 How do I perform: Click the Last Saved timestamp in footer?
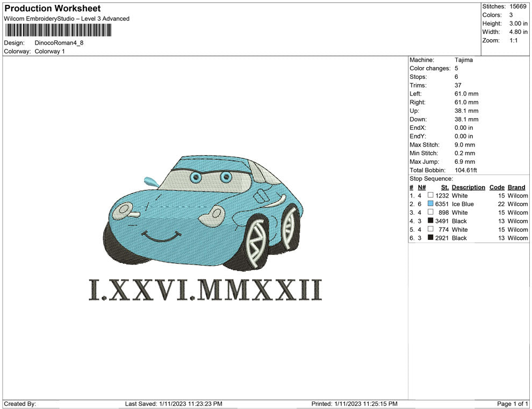tap(174, 404)
